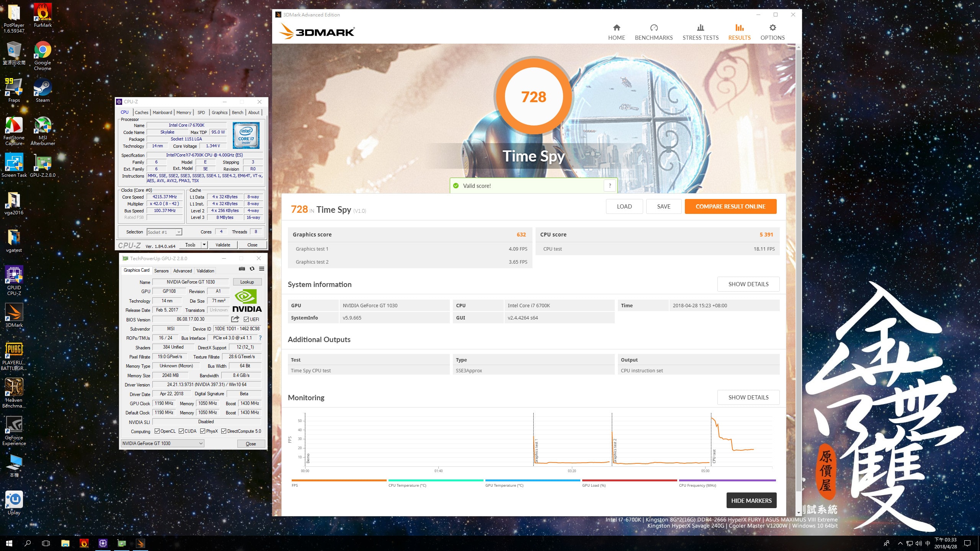
Task: Open Google Chrome desktop shortcut
Action: (x=42, y=56)
